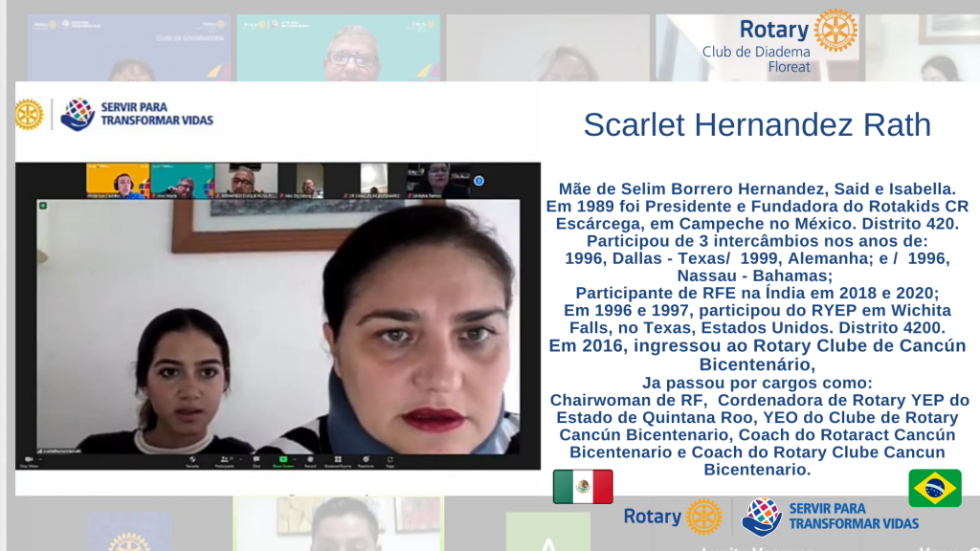Open the Chat bubble icon
Viewport: 980px width, 551px height.
point(256,458)
